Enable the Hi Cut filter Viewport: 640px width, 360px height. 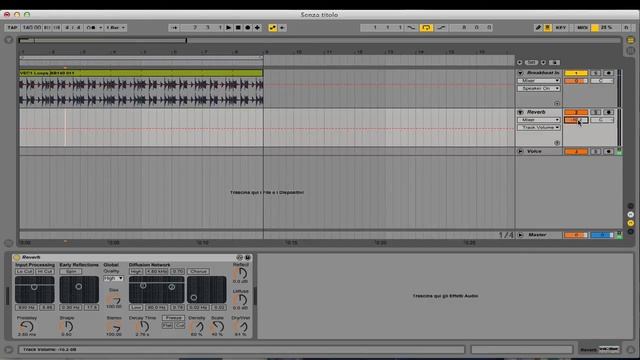[x=44, y=271]
